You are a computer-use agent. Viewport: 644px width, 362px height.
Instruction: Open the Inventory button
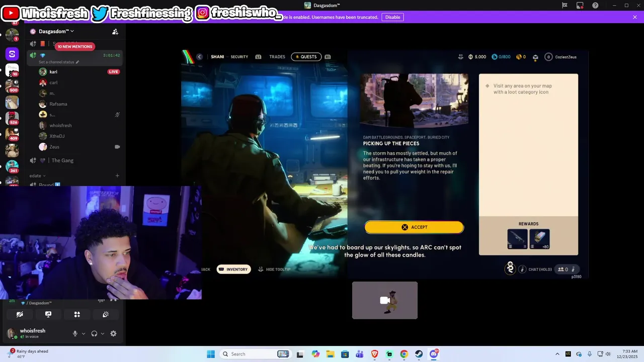(233, 269)
